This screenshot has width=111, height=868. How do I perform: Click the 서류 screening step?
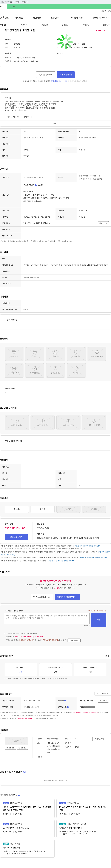click(x=17, y=509)
